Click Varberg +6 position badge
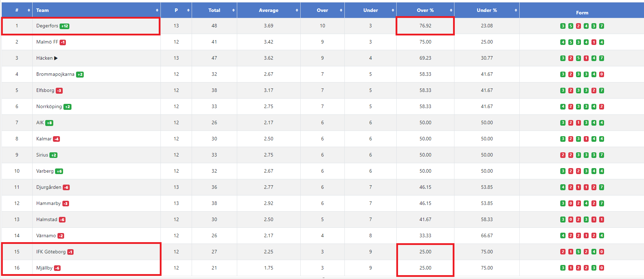This screenshot has height=279, width=644. [x=59, y=171]
